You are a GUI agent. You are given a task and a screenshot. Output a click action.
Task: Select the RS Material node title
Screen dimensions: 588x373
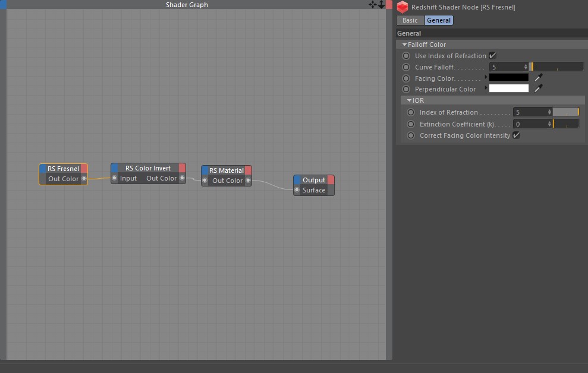click(x=227, y=170)
